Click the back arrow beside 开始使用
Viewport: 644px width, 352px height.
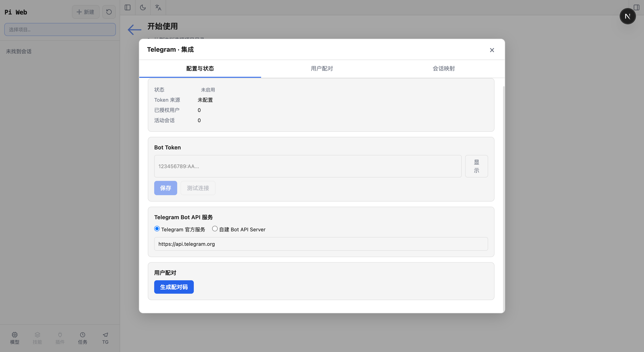[135, 30]
